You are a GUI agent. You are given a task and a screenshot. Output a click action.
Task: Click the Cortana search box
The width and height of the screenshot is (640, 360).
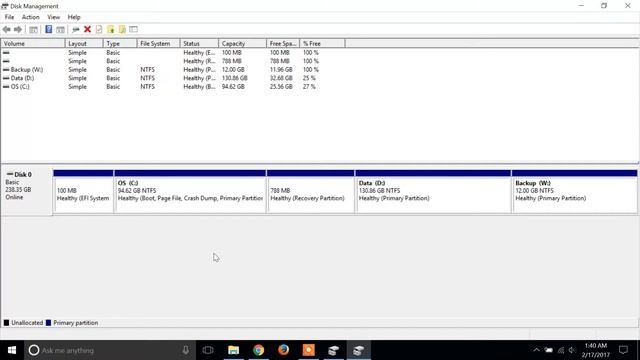tap(110, 350)
